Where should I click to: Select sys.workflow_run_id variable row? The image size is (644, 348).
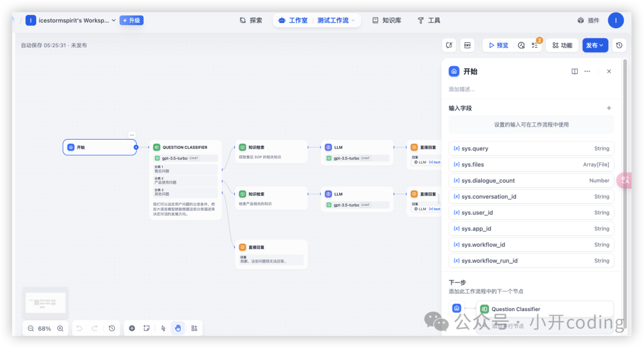[x=531, y=261]
